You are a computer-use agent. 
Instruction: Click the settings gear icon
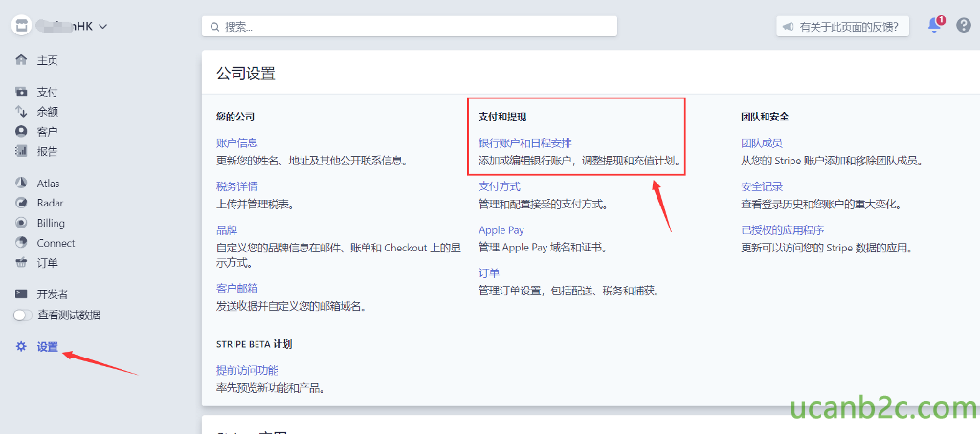coord(21,347)
